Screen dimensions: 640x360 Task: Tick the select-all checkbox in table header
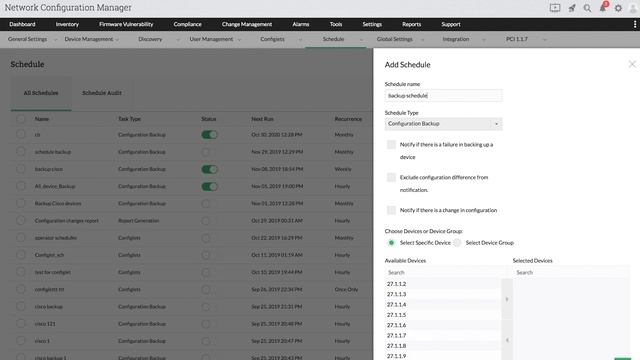[20, 119]
